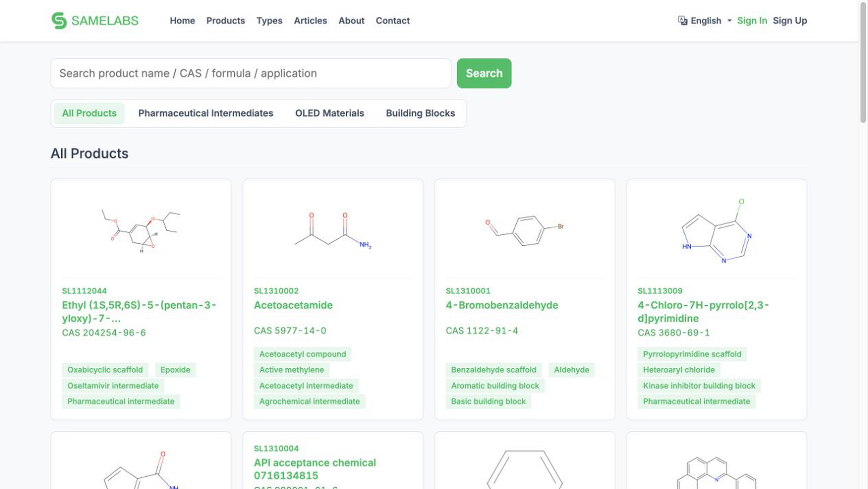Click the Sign Up link
This screenshot has height=489, width=868.
tap(789, 21)
